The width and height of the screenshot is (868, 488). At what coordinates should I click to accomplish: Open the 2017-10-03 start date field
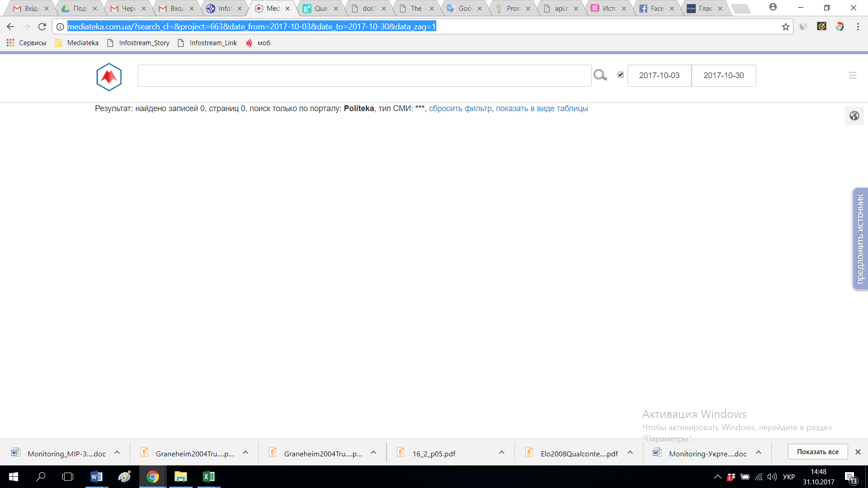click(x=659, y=75)
